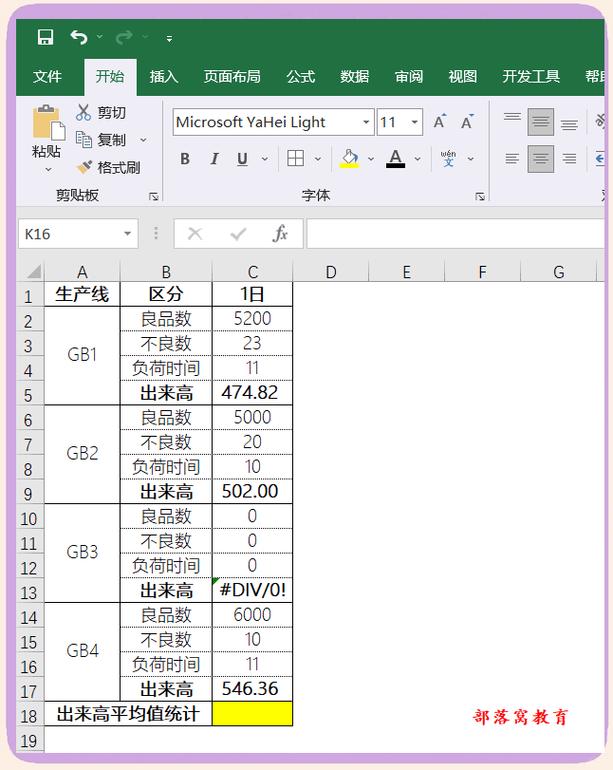
Task: Click the Bottom Align icon
Action: tap(569, 124)
